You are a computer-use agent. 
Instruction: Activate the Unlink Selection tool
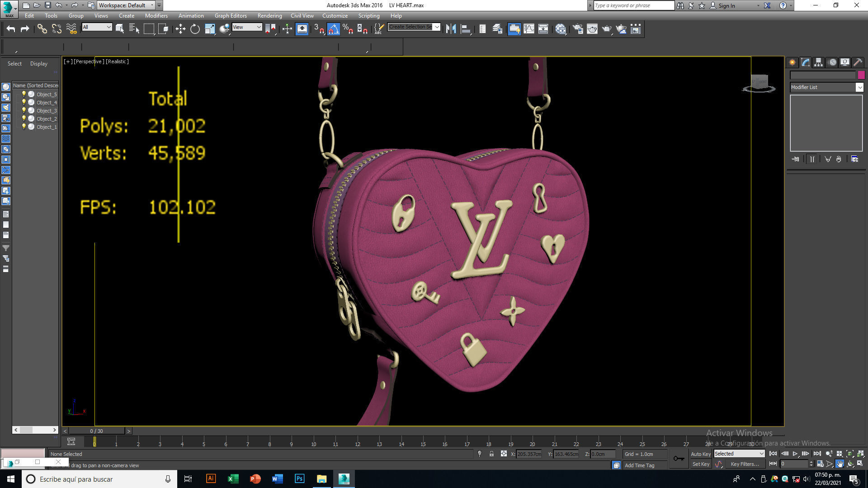[57, 29]
